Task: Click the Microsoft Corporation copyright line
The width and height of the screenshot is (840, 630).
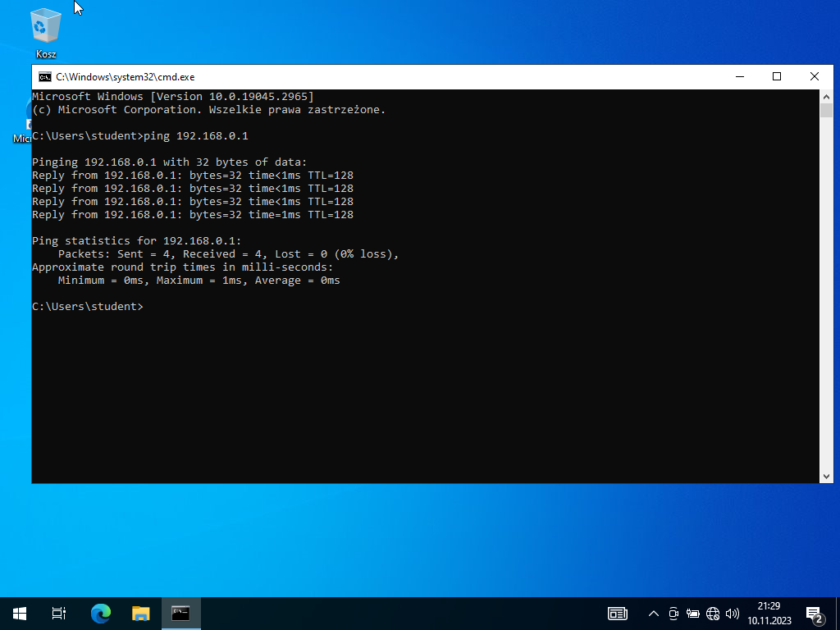Action: pos(208,110)
